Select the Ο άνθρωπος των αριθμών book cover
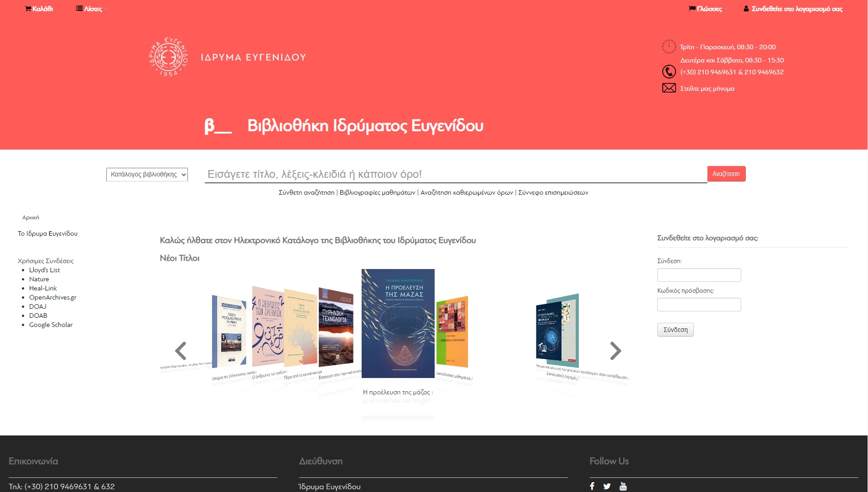This screenshot has height=492, width=868. (x=268, y=326)
